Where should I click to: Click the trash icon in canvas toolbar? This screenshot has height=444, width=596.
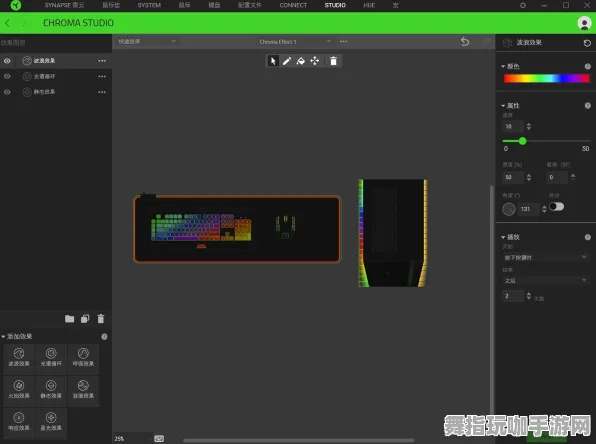tap(333, 61)
